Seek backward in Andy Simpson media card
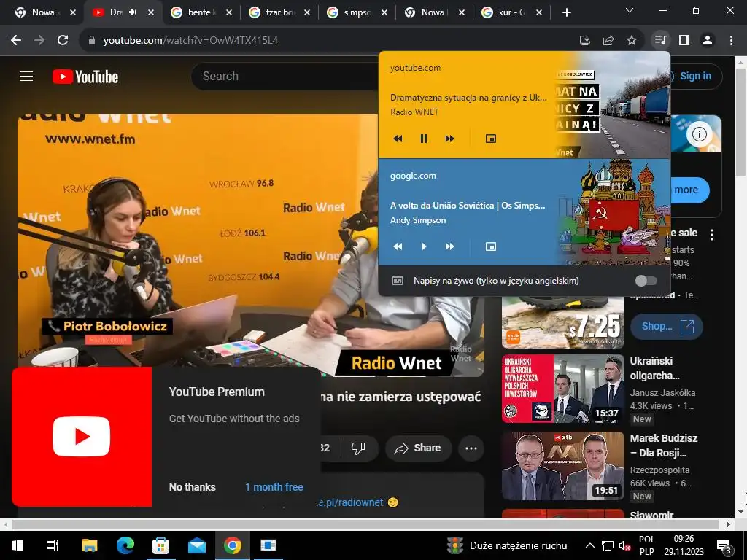Viewport: 747px width, 560px height. tap(398, 246)
